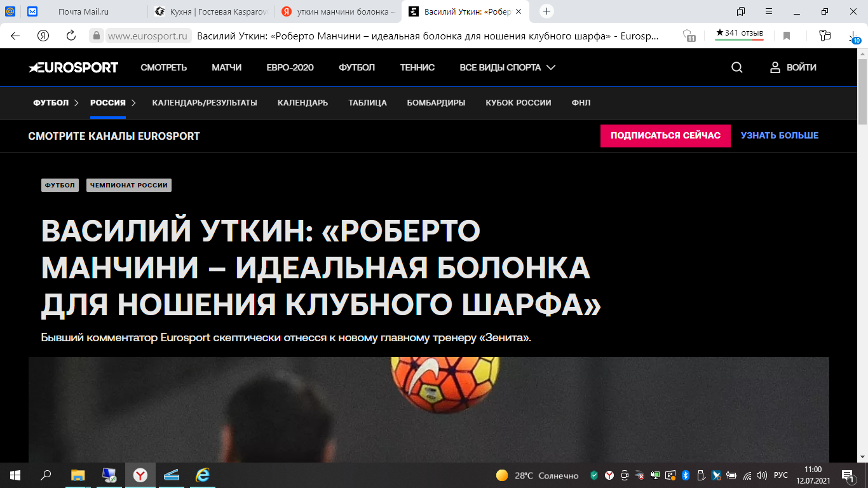Click the ВОЙТИ user login button
Image resolution: width=868 pixels, height=488 pixels.
[793, 67]
